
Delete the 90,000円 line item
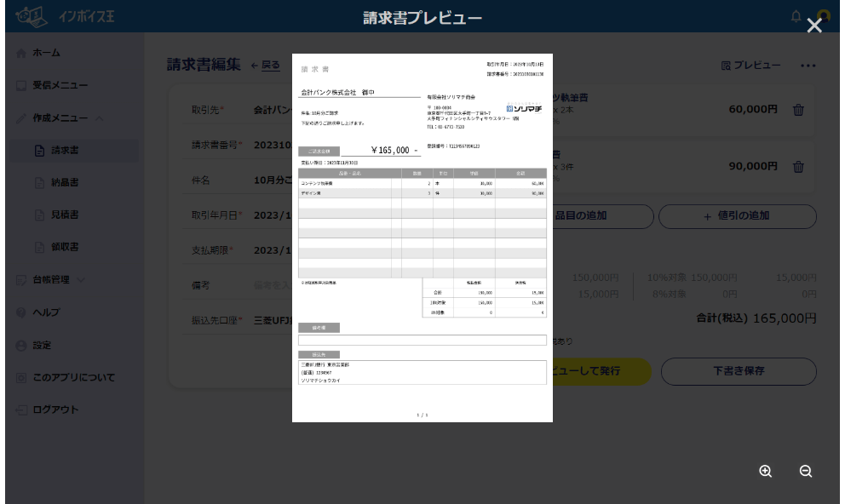click(x=798, y=167)
